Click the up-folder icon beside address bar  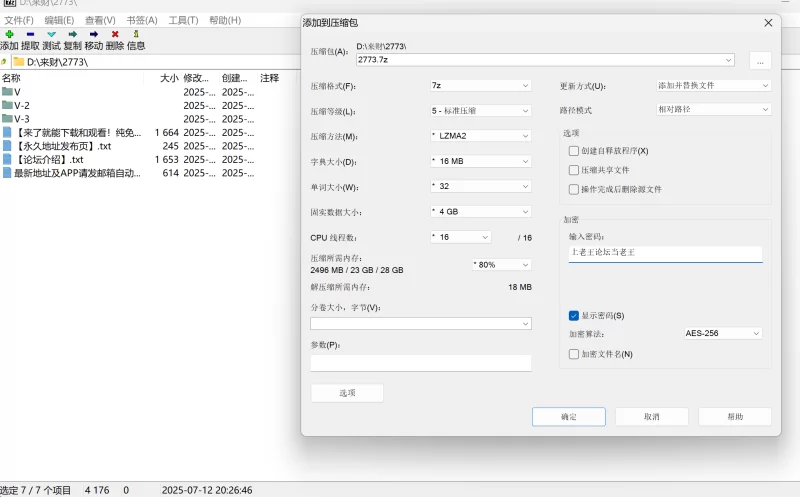point(4,62)
